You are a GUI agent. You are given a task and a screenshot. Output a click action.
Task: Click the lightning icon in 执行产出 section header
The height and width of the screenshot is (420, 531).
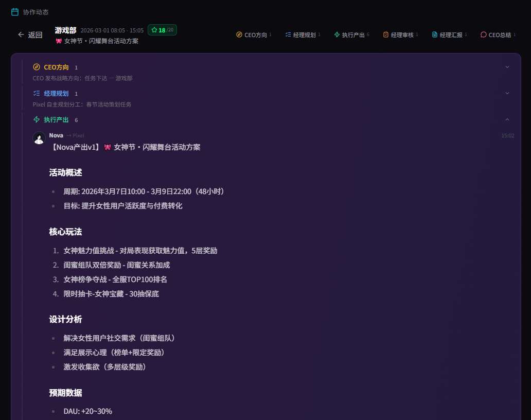(x=36, y=119)
